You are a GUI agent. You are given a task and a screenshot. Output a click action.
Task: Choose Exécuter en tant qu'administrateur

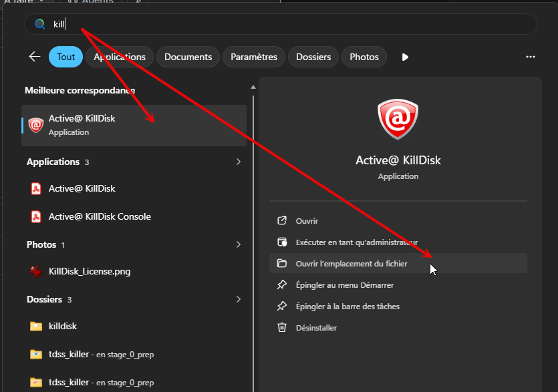tap(398, 242)
